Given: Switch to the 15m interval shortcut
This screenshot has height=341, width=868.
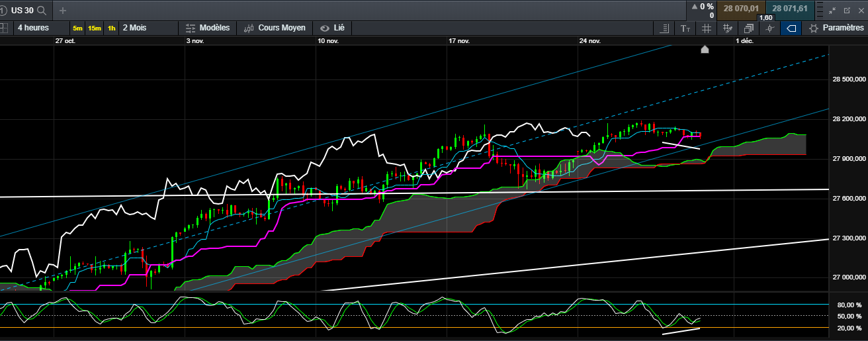Looking at the screenshot, I should 95,28.
